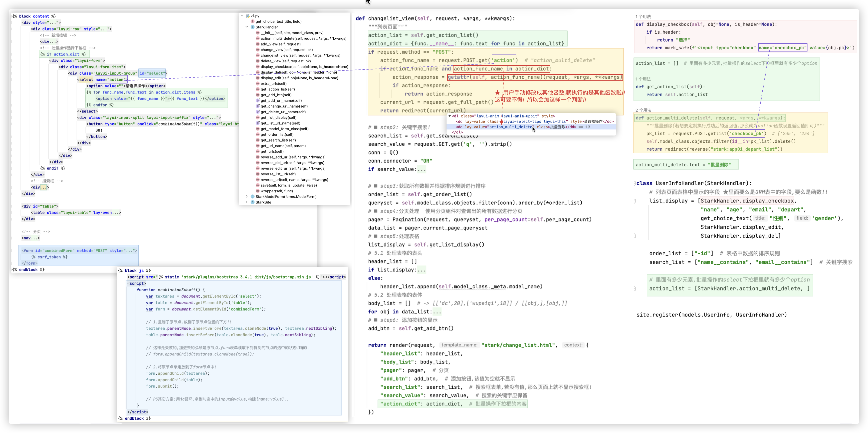Viewport: 868px width, 433px height.
Task: Click the '2 个用法' usages hint
Action: [643, 110]
